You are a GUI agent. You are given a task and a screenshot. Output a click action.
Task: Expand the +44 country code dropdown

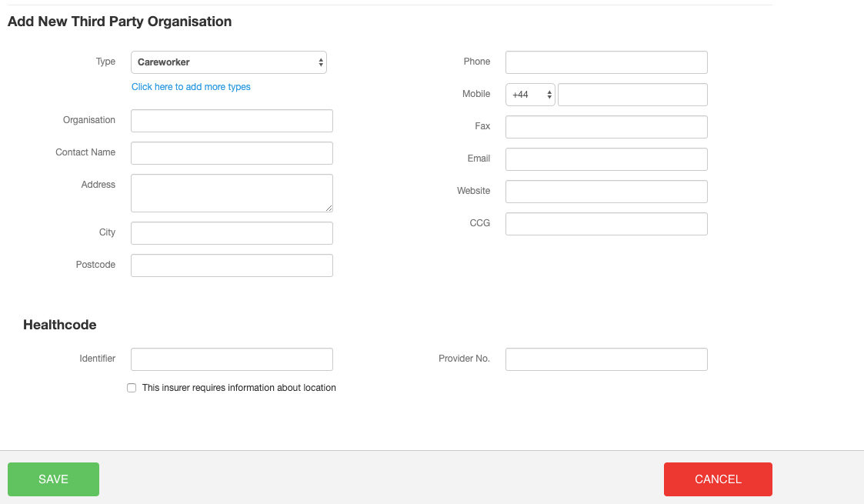(530, 95)
